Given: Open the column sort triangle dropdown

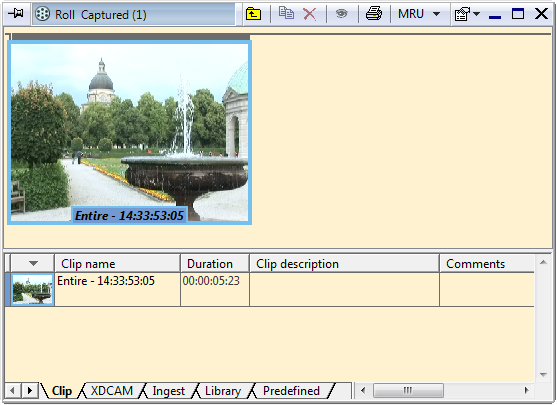Looking at the screenshot, I should [x=33, y=263].
